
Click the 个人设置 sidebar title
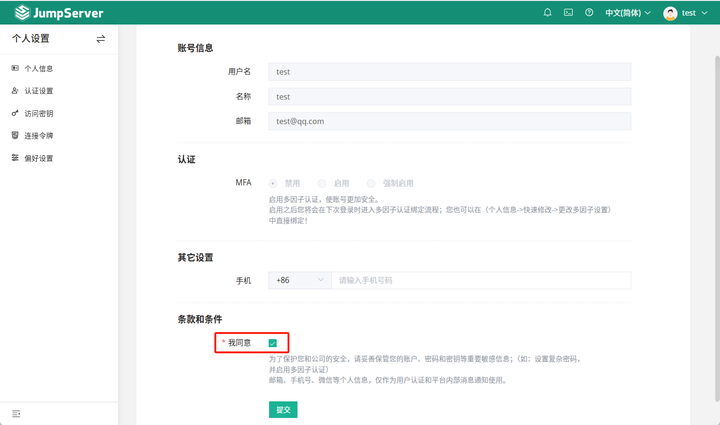[x=30, y=39]
